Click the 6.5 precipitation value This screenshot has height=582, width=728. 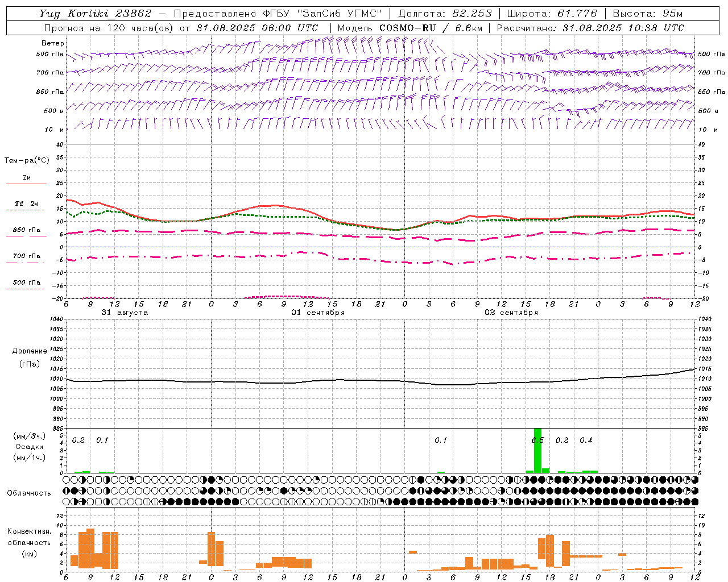coord(537,440)
